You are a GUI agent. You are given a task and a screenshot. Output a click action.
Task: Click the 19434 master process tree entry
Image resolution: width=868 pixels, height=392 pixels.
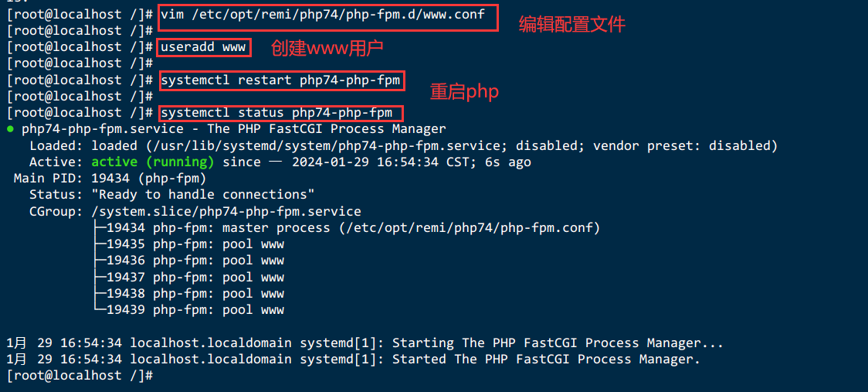pyautogui.click(x=348, y=228)
